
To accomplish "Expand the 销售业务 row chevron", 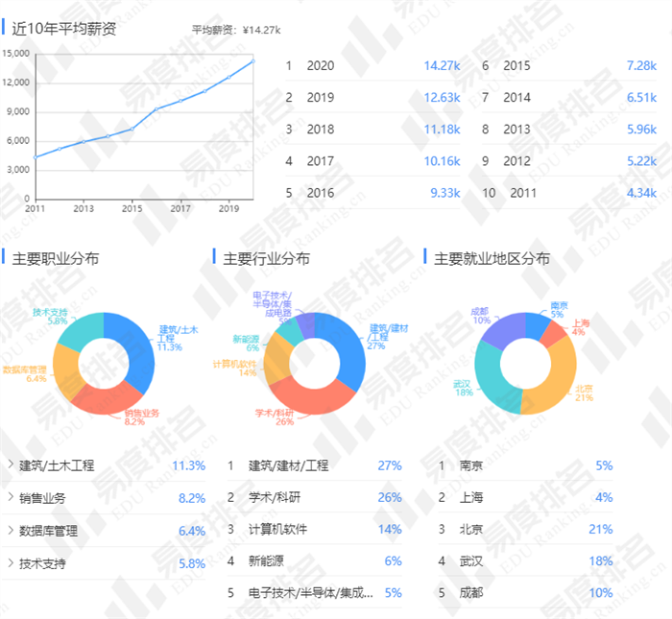I will click(x=11, y=498).
